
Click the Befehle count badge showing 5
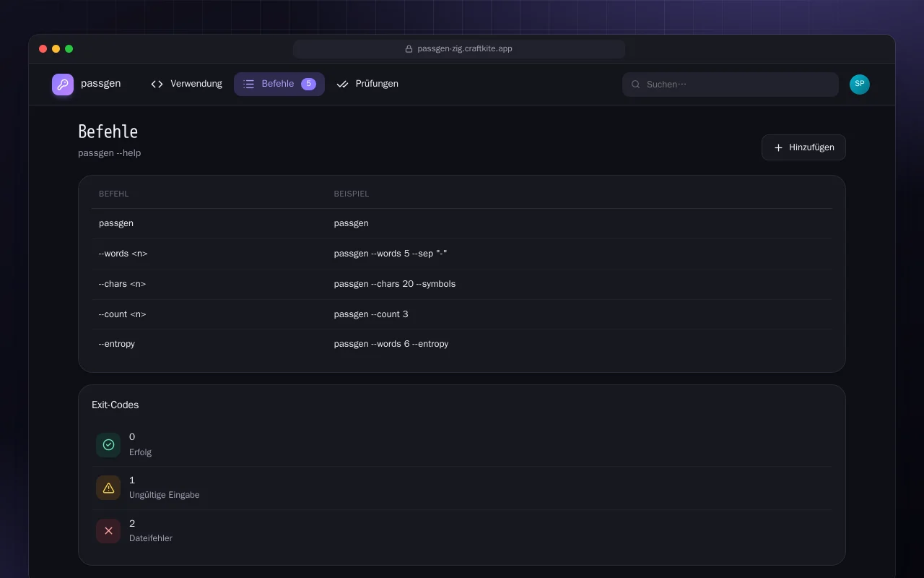308,84
